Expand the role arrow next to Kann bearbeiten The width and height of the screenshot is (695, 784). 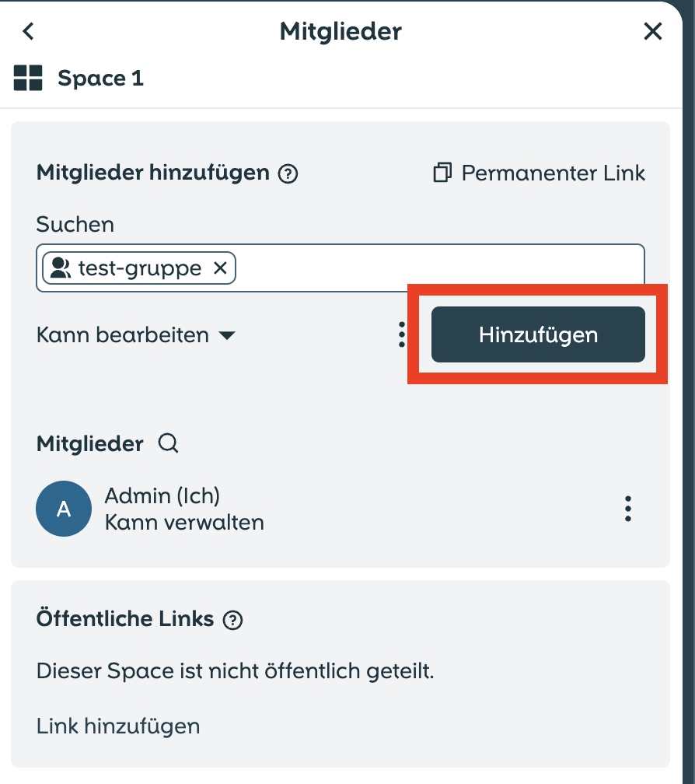[x=227, y=335]
